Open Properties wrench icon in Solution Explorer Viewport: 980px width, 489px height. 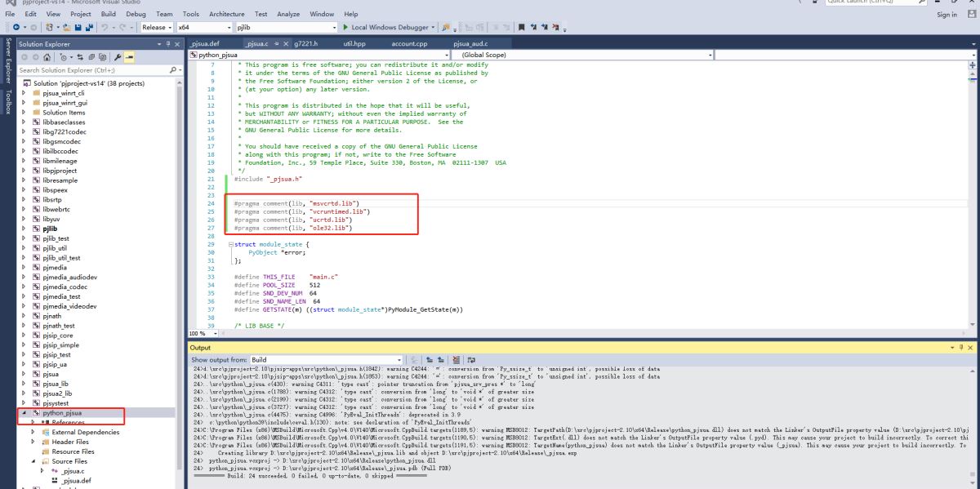118,57
